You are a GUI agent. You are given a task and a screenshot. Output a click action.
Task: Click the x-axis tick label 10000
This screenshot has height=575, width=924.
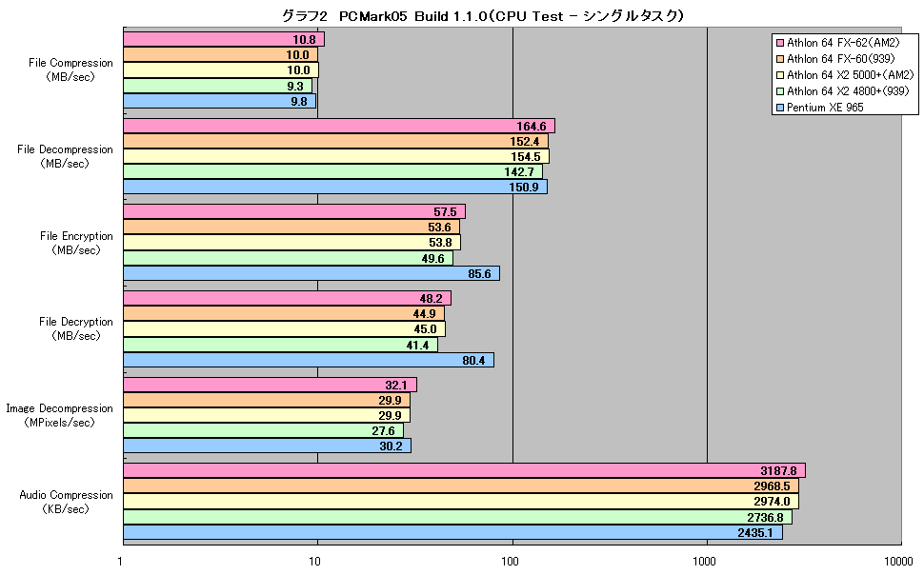[x=898, y=561]
